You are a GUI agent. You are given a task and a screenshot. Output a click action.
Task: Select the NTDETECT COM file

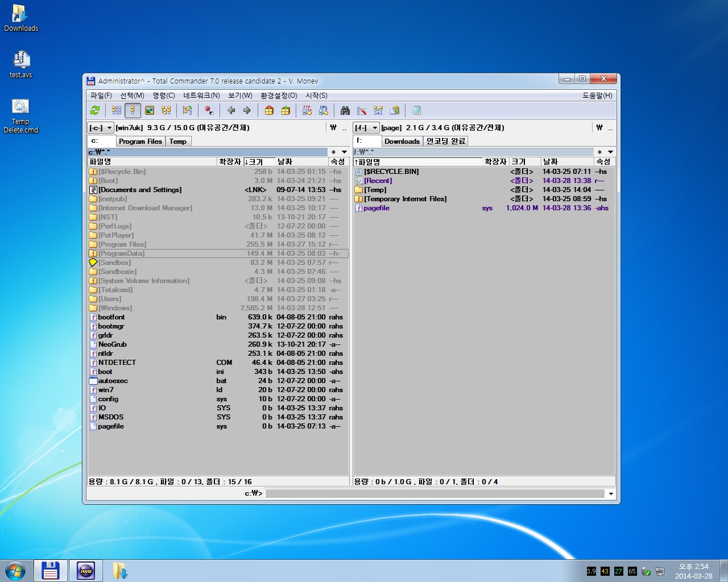click(218, 363)
